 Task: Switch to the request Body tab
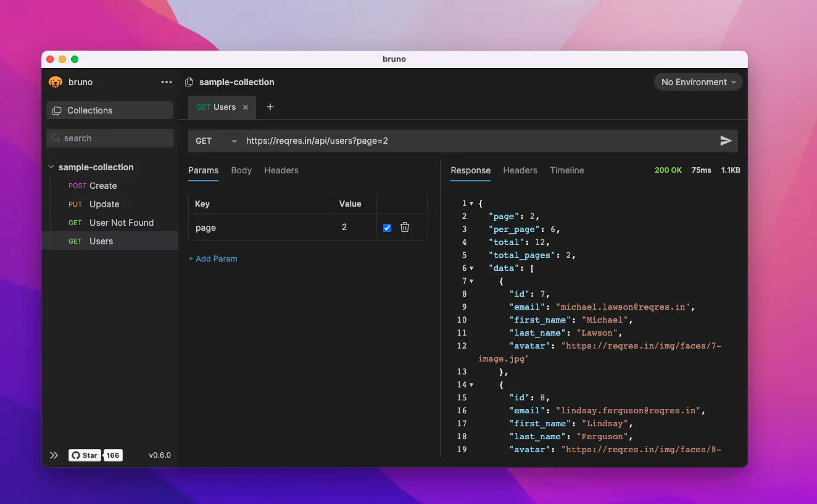pyautogui.click(x=241, y=170)
